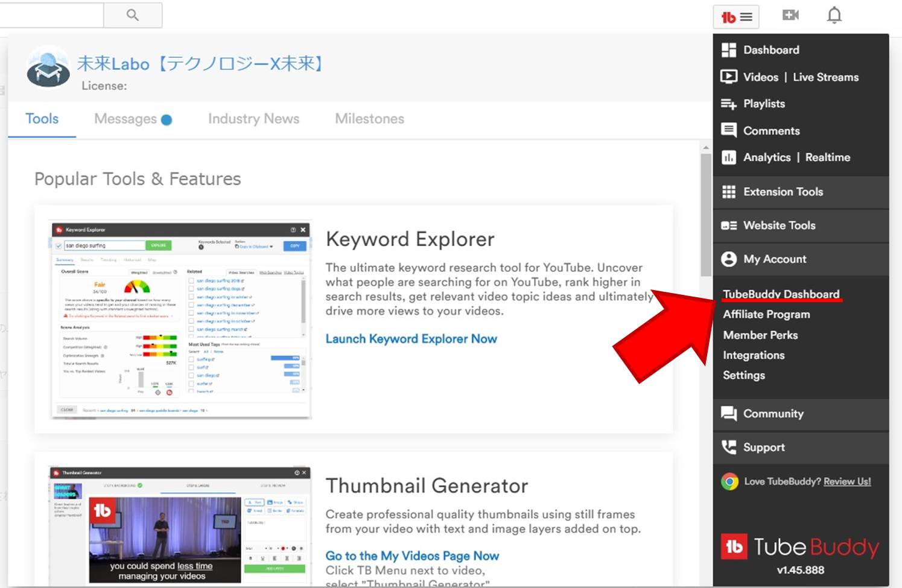
Task: Click the Keyword Explorer heading
Action: 410,239
